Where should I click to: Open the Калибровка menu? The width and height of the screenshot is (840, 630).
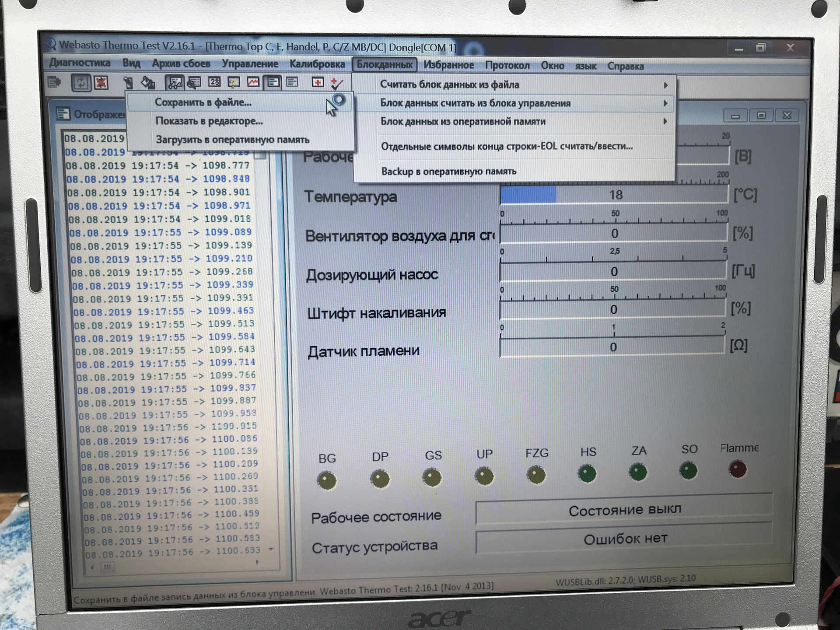[x=317, y=64]
